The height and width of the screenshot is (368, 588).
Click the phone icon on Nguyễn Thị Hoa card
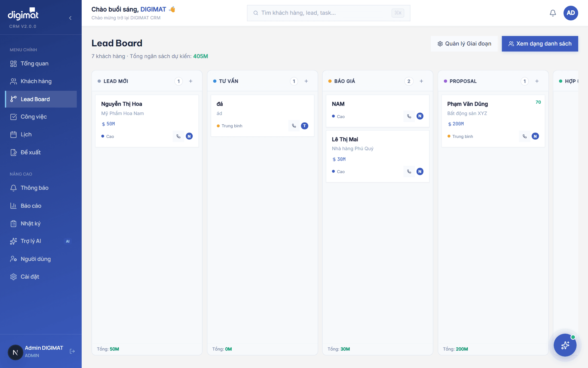coord(178,136)
